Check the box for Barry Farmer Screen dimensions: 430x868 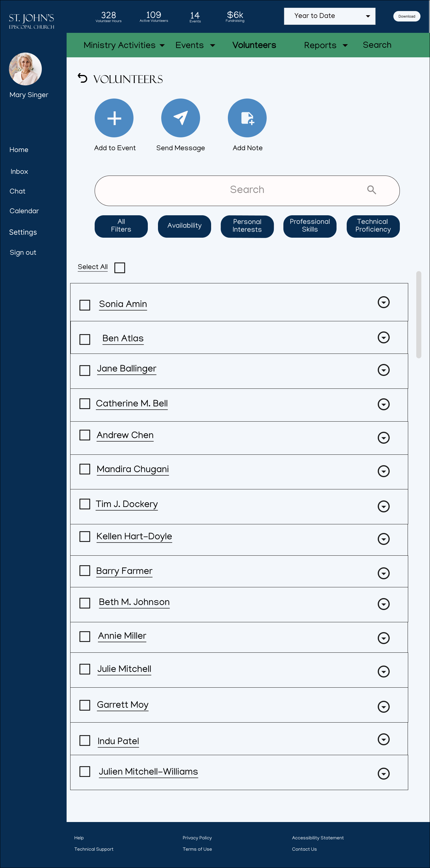click(x=85, y=571)
